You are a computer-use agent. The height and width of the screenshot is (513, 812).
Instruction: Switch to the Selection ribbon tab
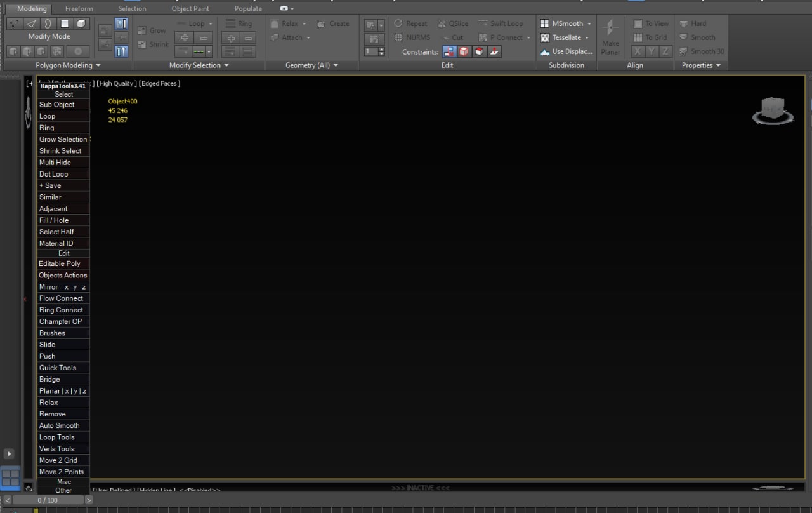click(132, 8)
